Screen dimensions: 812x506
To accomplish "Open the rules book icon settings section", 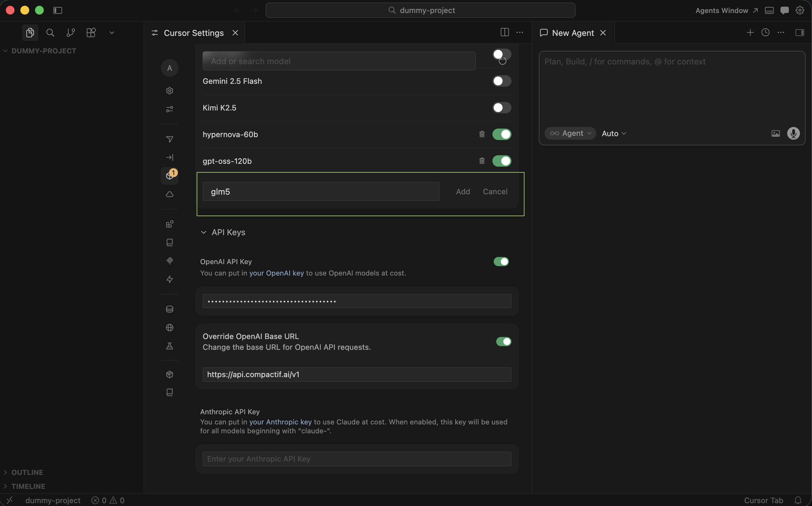I will (169, 242).
